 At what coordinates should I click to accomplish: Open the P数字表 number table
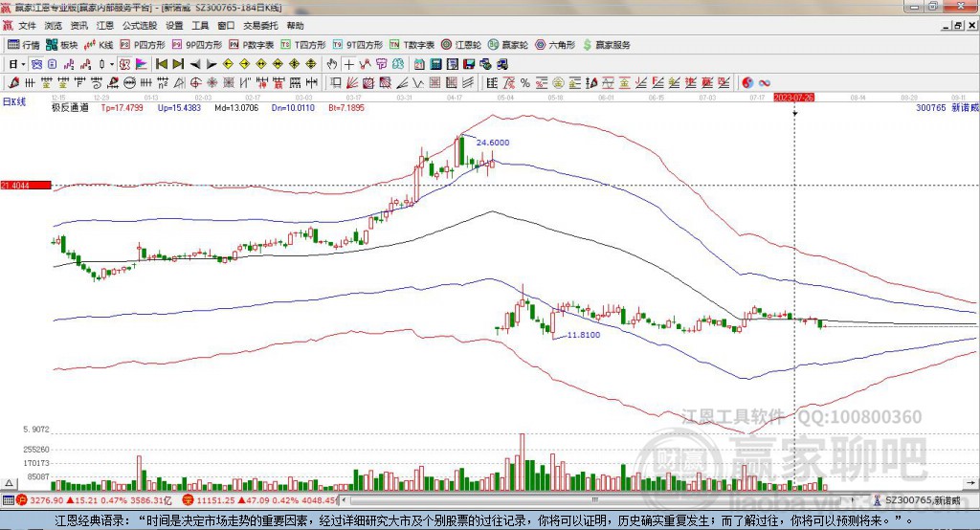point(252,45)
